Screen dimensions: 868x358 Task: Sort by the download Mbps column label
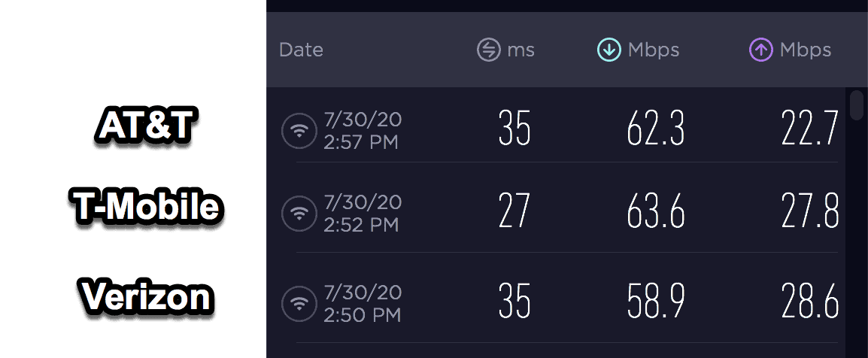654,51
